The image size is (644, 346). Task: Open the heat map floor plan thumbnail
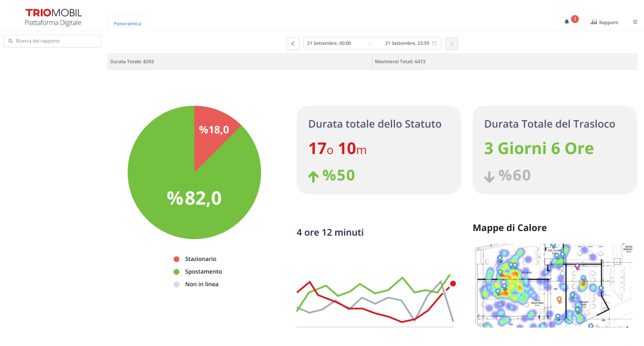coord(554,285)
